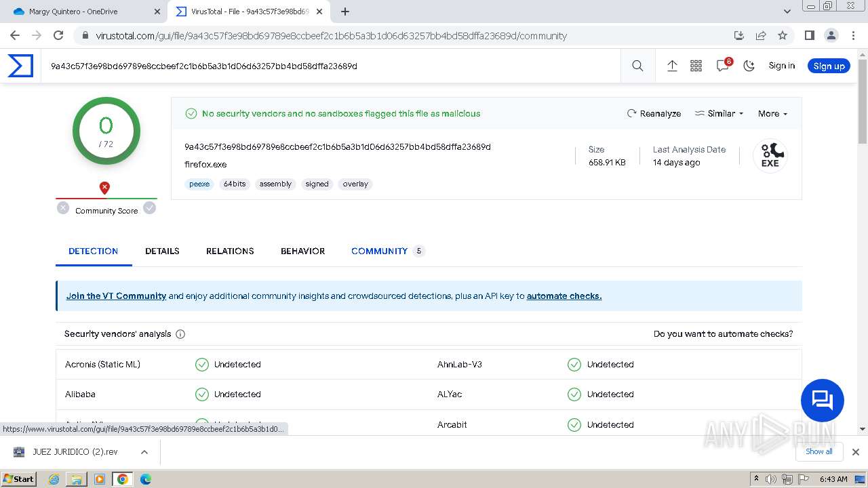Click the Start button
The width and height of the screenshot is (868, 488).
click(x=19, y=479)
